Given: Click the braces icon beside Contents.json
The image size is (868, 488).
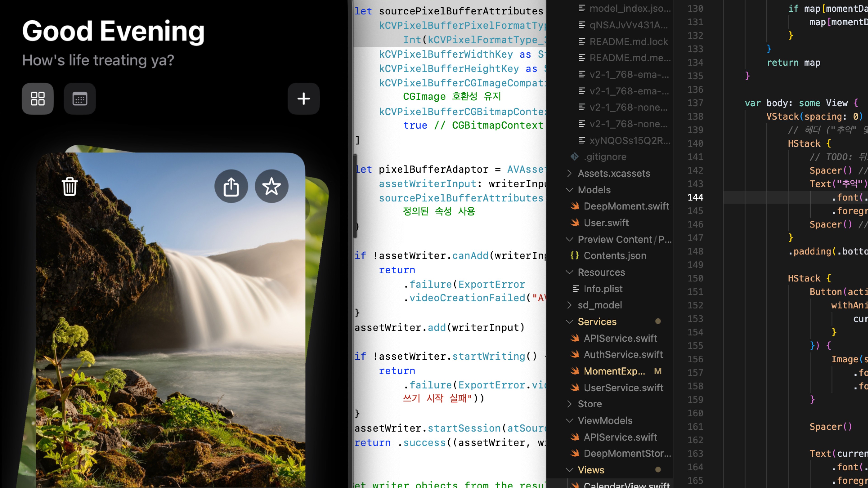Looking at the screenshot, I should click(575, 256).
